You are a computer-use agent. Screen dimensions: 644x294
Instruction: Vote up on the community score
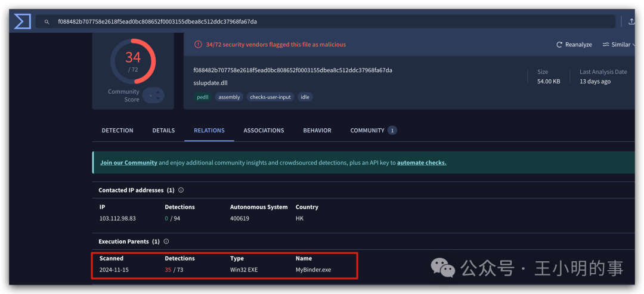pos(159,92)
